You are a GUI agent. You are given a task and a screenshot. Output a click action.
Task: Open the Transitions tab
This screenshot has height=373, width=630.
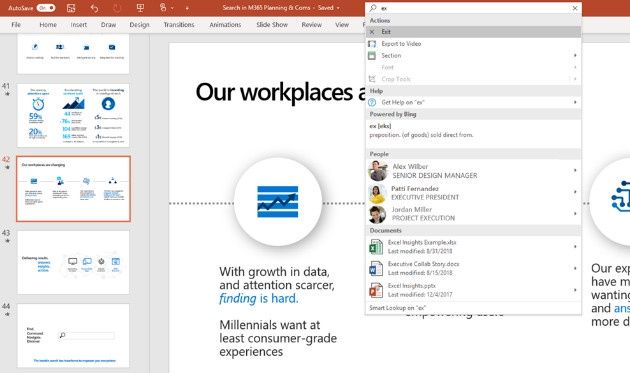click(179, 25)
